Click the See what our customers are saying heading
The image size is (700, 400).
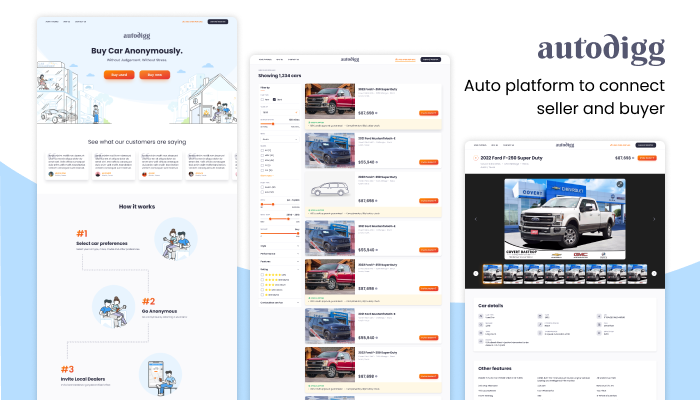[x=137, y=142]
